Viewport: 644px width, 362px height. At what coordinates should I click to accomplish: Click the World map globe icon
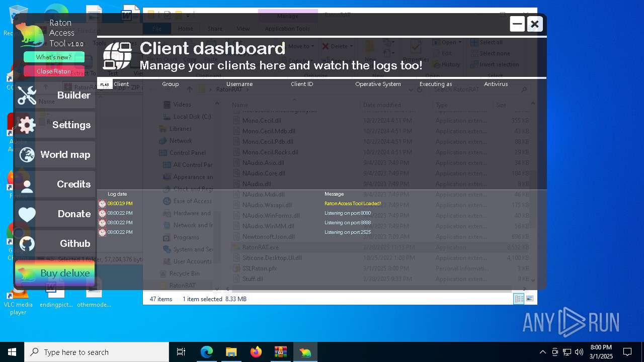pos(27,155)
